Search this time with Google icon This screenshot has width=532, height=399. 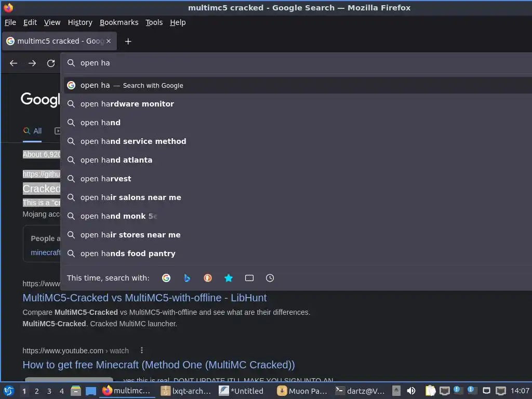166,278
